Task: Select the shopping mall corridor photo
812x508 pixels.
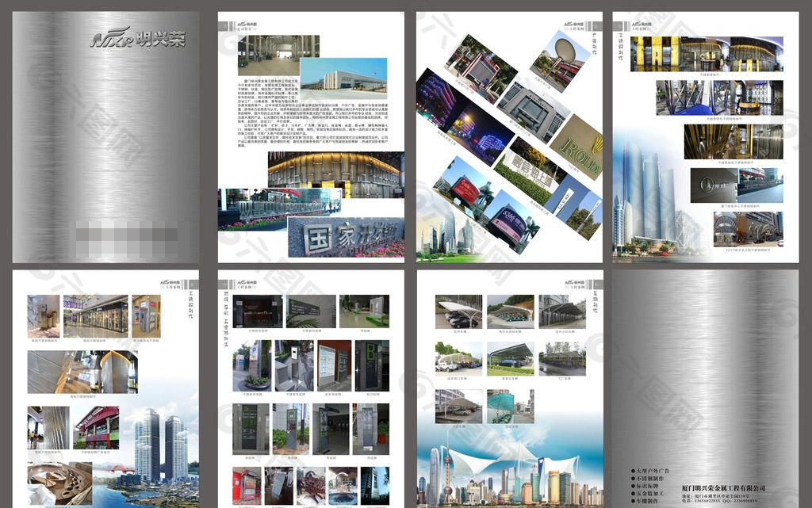Action: coord(95,315)
